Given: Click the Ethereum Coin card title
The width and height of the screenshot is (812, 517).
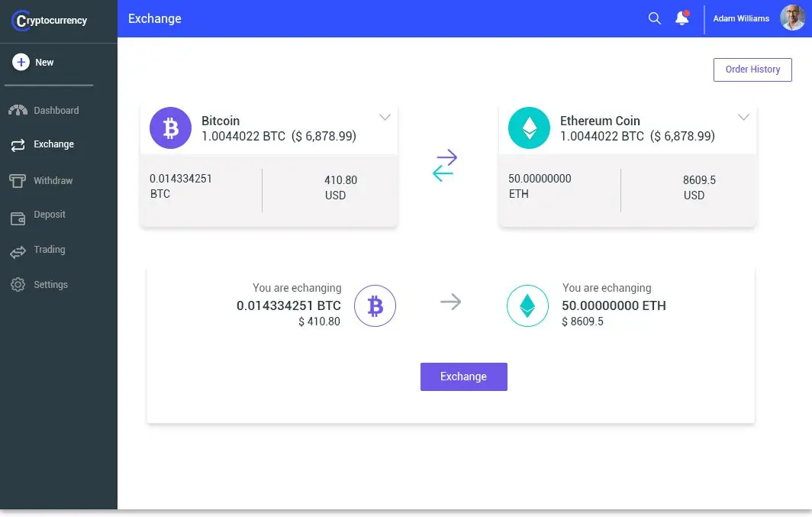Looking at the screenshot, I should click(600, 121).
